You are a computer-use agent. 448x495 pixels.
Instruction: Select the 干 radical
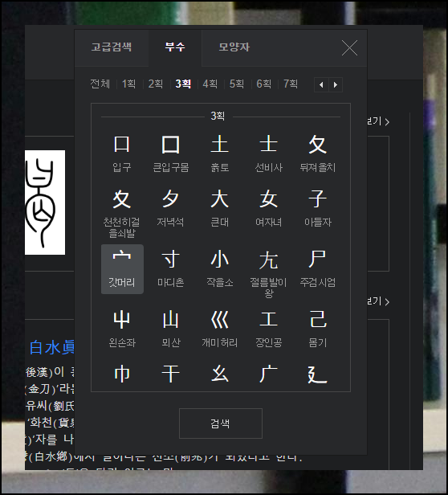171,374
